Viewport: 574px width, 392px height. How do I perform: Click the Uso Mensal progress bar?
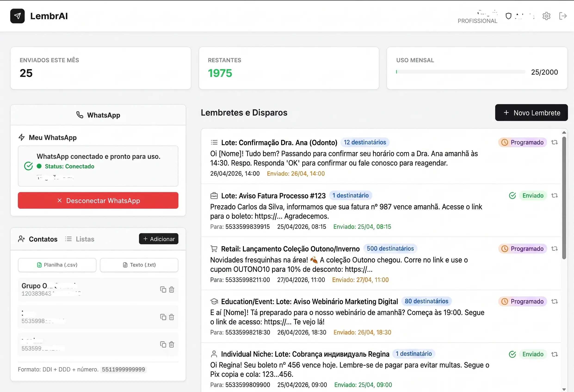point(460,72)
